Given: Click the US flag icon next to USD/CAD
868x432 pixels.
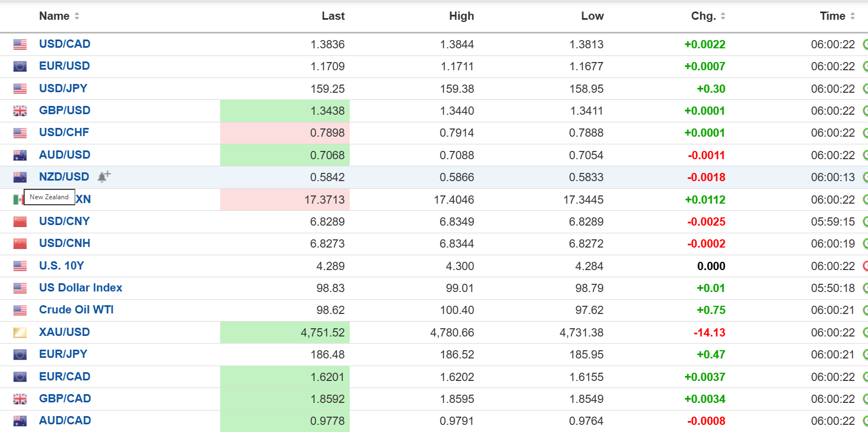Looking at the screenshot, I should [20, 44].
